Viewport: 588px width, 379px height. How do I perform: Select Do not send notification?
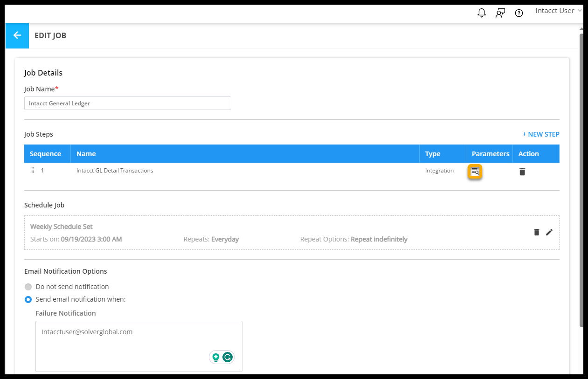point(28,287)
